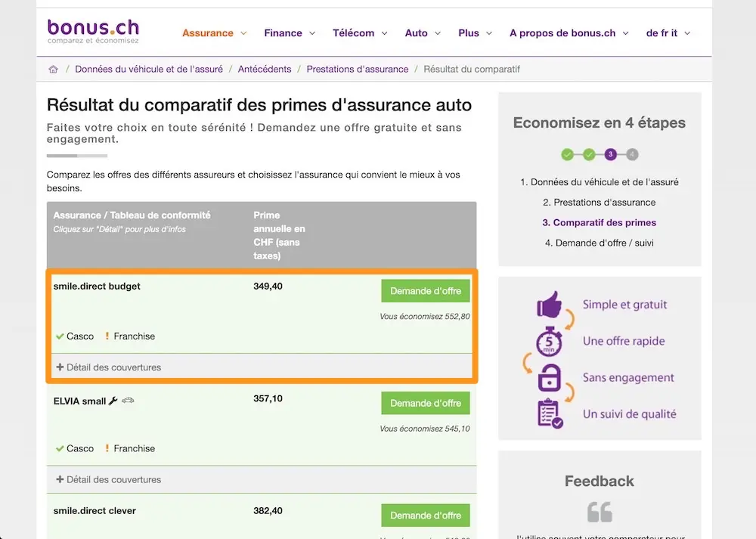The width and height of the screenshot is (756, 539).
Task: Click sidebar step 4. Demande d'offre / suivi
Action: pos(600,243)
